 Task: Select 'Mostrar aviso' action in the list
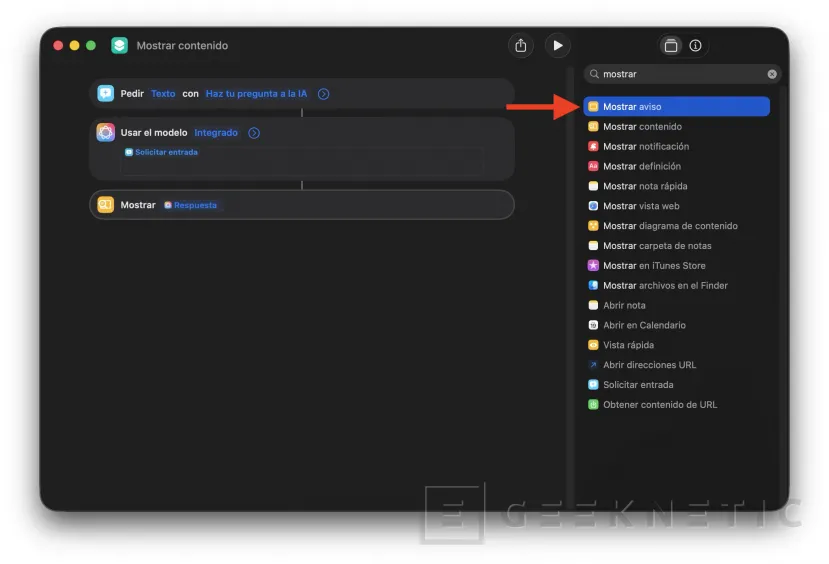point(676,107)
